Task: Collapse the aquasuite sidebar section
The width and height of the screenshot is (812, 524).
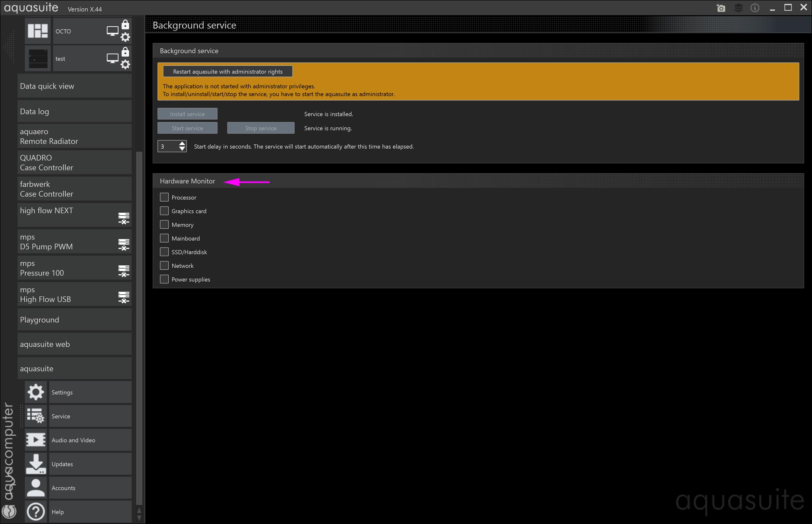Action: (x=74, y=369)
